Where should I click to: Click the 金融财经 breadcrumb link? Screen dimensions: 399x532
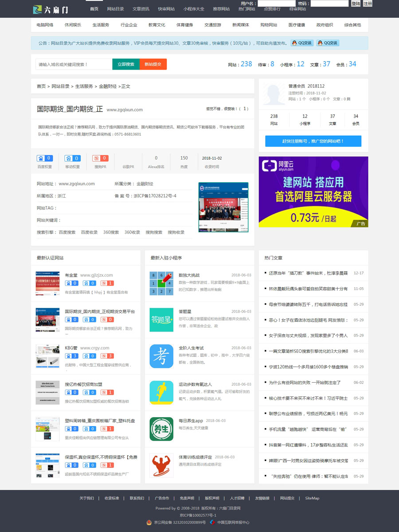107,86
